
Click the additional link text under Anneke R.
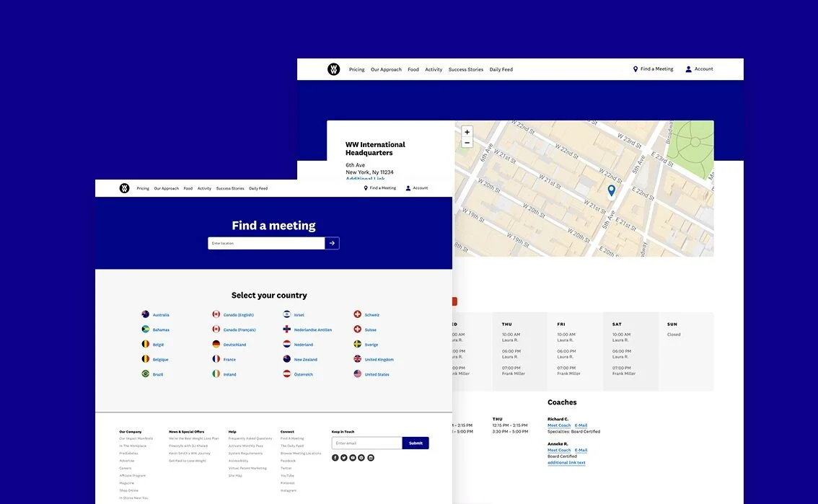pyautogui.click(x=566, y=463)
